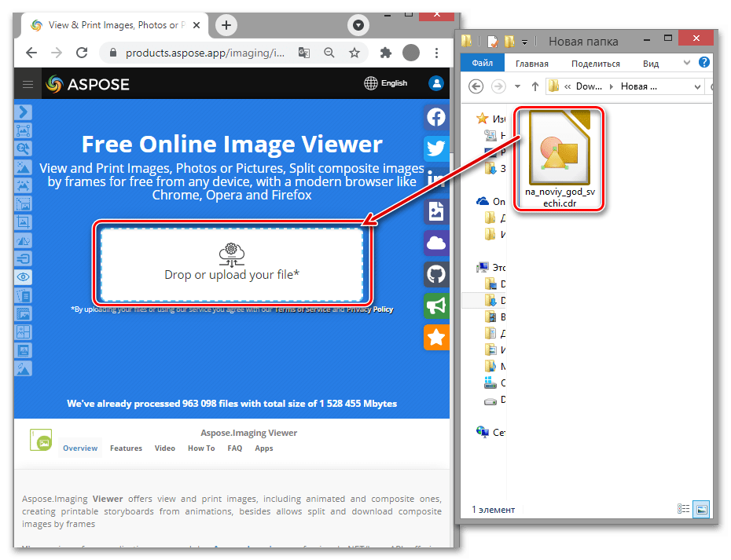Screen dimensions: 731x560
Task: Reload the Aspose page
Action: click(82, 53)
